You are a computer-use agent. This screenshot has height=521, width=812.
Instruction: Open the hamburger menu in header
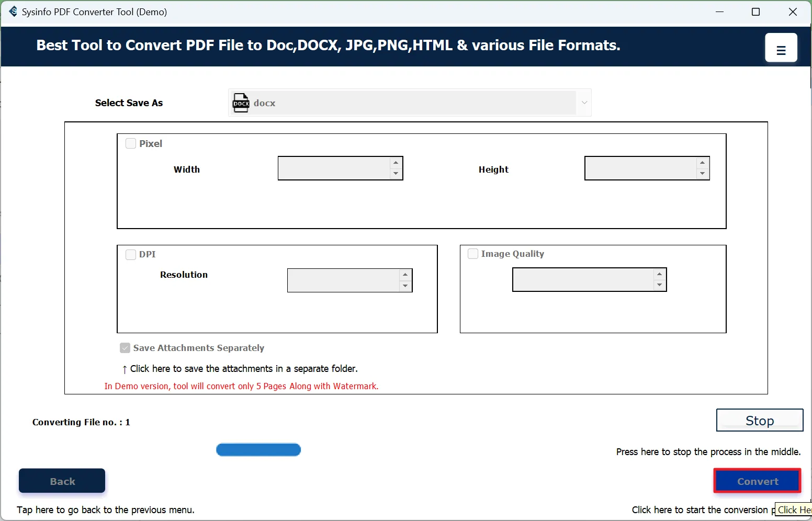pos(781,48)
